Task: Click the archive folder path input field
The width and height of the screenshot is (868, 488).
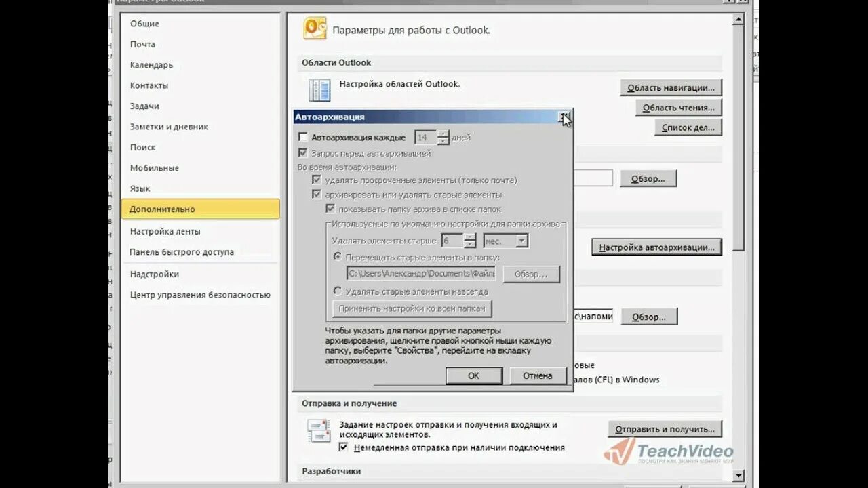Action: pyautogui.click(x=419, y=273)
